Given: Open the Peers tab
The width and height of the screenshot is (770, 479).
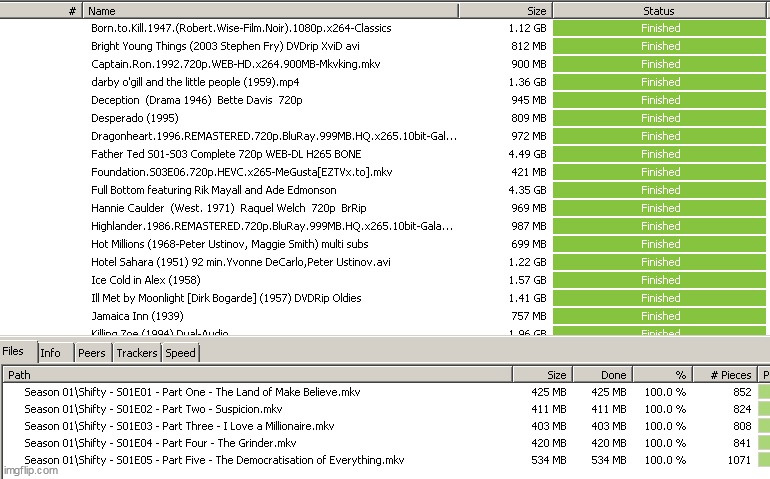Looking at the screenshot, I should point(92,353).
